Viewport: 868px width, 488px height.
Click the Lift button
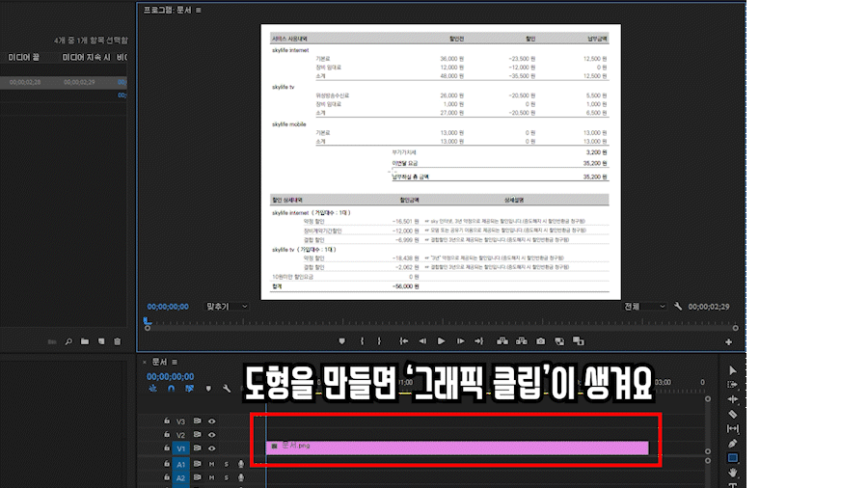(x=502, y=341)
